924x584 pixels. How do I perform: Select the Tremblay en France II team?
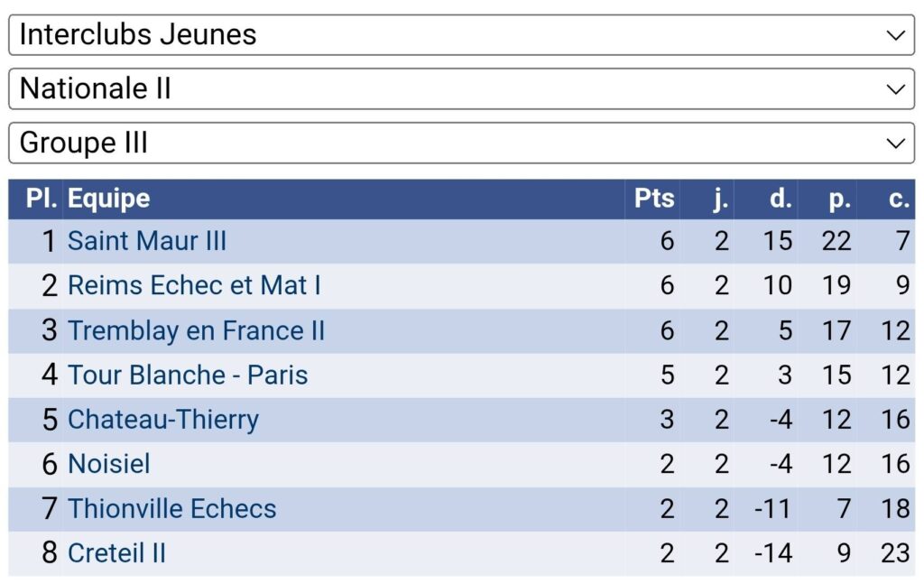(196, 330)
